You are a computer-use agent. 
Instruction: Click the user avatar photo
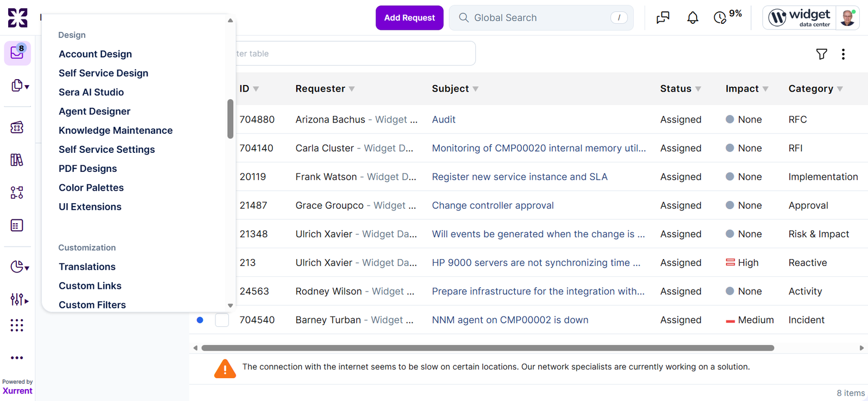847,18
